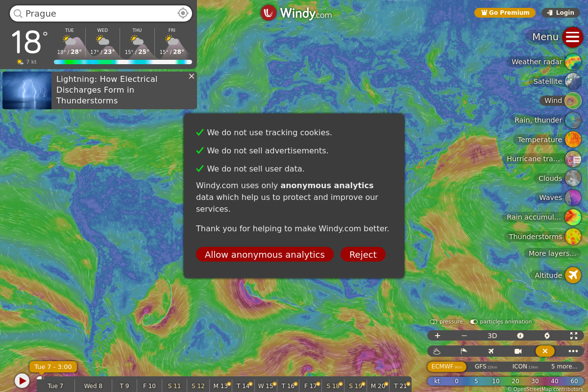Click the Reject button
588x392 pixels.
click(x=363, y=254)
